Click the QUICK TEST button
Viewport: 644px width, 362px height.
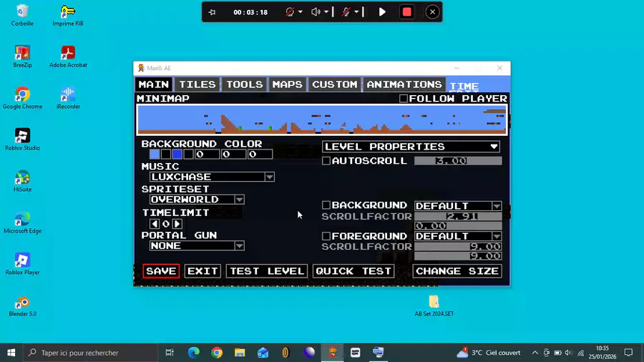353,271
